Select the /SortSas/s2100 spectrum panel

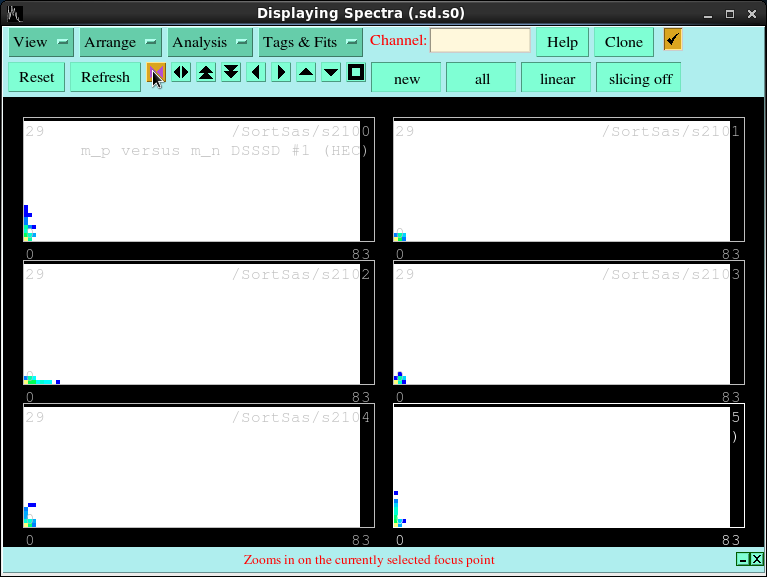coord(199,179)
